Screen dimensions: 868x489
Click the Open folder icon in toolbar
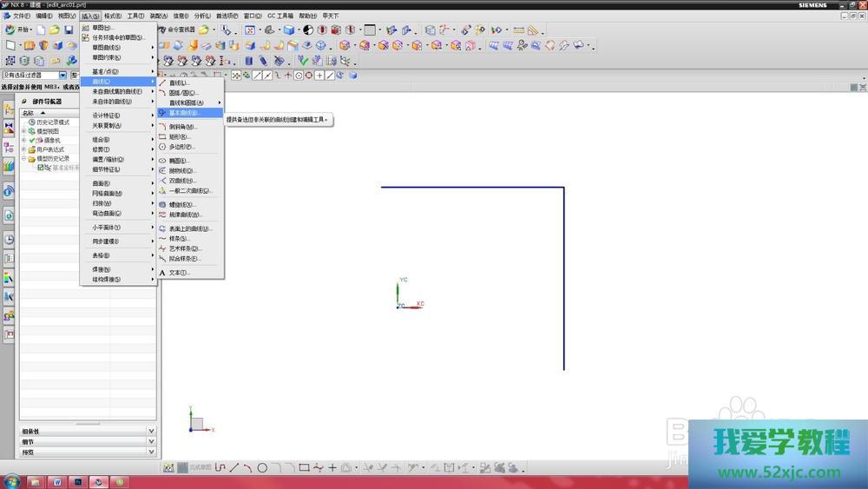tap(54, 30)
